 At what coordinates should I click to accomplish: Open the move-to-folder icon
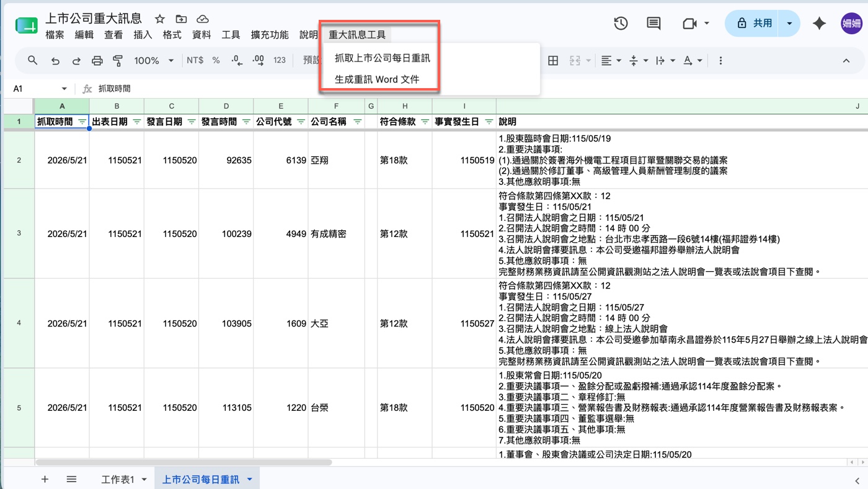pyautogui.click(x=181, y=19)
